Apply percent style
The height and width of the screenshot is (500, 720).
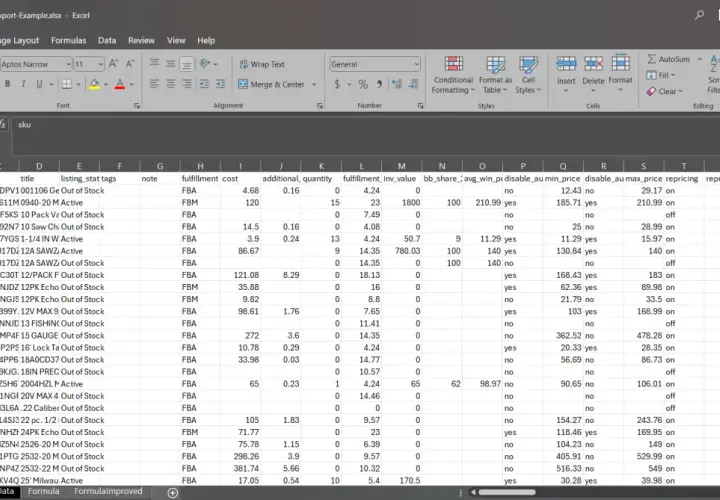tap(363, 84)
